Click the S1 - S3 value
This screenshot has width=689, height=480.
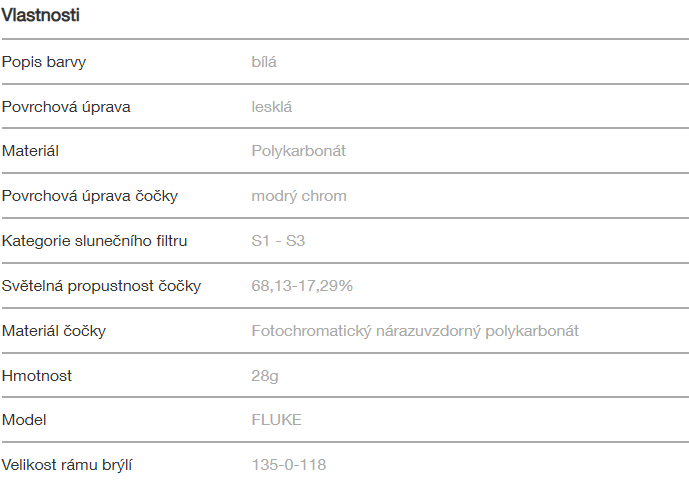[x=280, y=241]
